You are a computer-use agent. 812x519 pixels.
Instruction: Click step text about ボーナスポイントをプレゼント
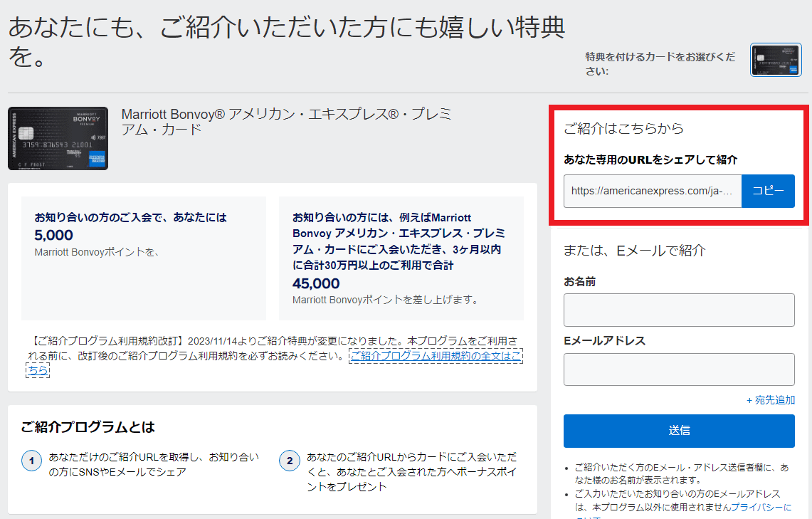coord(412,472)
